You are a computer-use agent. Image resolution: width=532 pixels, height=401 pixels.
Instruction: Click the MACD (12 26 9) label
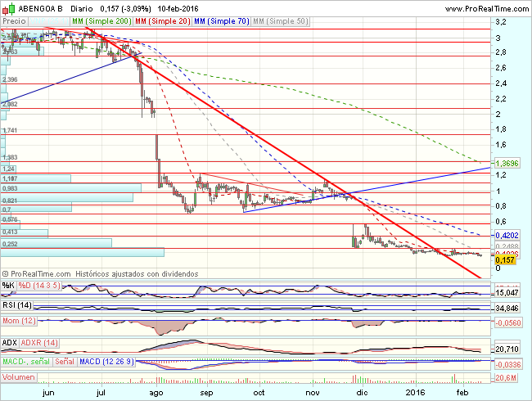pyautogui.click(x=106, y=362)
